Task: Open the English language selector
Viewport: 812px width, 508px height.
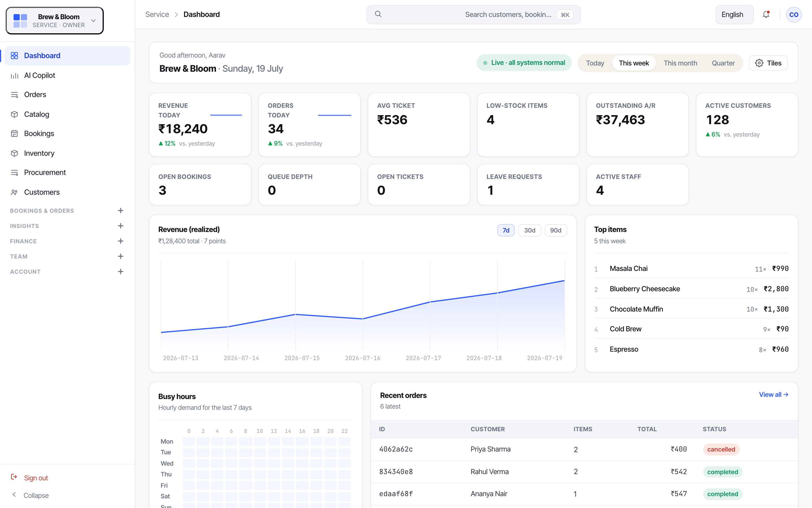Action: [734, 15]
